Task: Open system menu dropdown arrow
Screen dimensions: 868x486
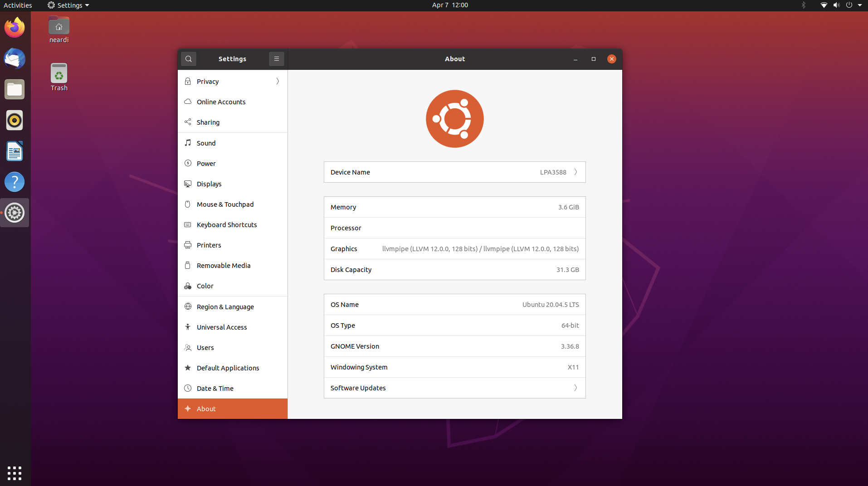Action: click(x=860, y=5)
